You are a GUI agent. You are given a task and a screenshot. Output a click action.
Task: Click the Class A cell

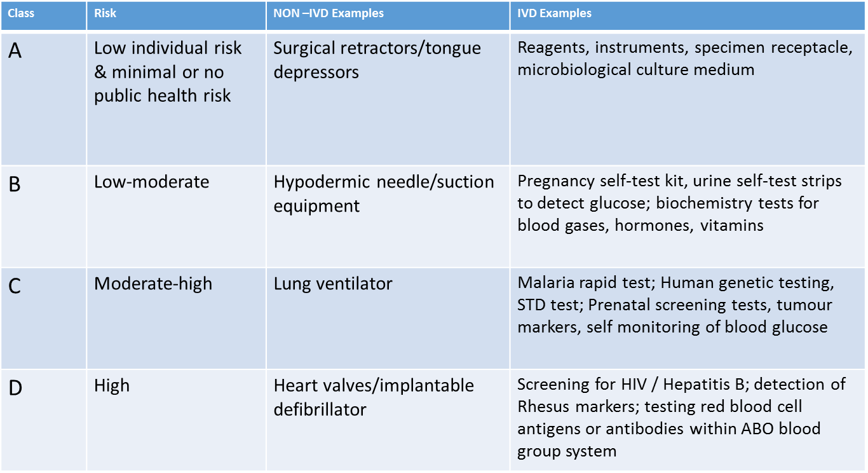44,98
